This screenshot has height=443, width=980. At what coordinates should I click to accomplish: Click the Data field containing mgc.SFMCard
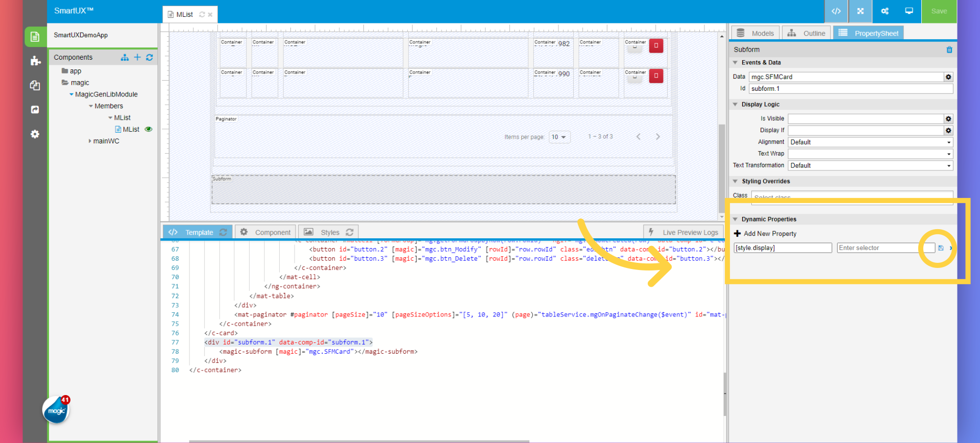coord(846,77)
